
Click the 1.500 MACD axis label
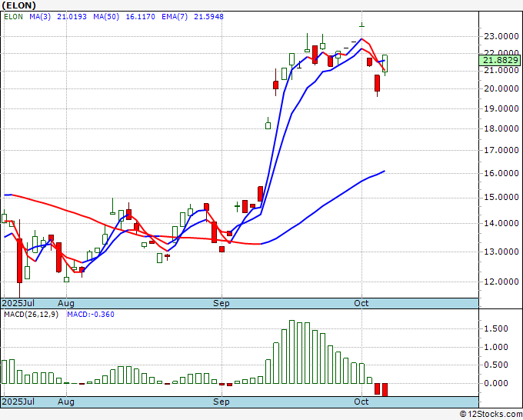point(496,329)
